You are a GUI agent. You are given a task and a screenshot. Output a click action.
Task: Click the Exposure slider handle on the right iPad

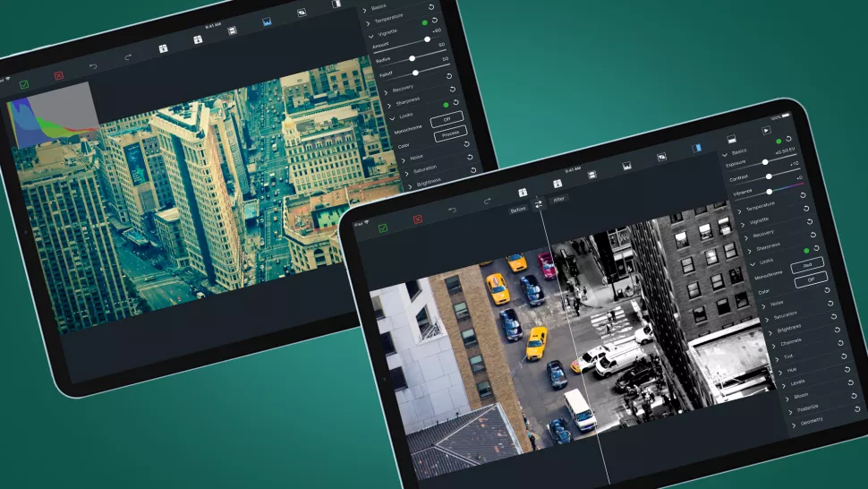pyautogui.click(x=765, y=162)
